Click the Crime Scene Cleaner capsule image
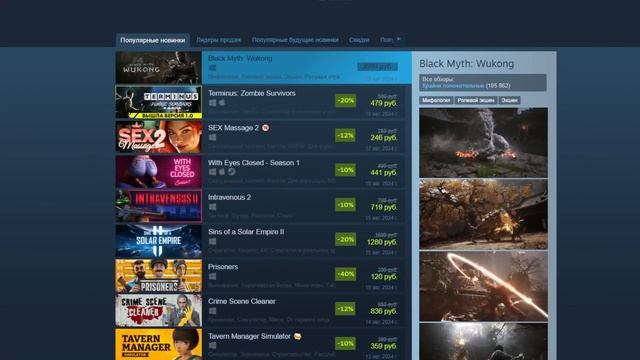 [x=158, y=310]
